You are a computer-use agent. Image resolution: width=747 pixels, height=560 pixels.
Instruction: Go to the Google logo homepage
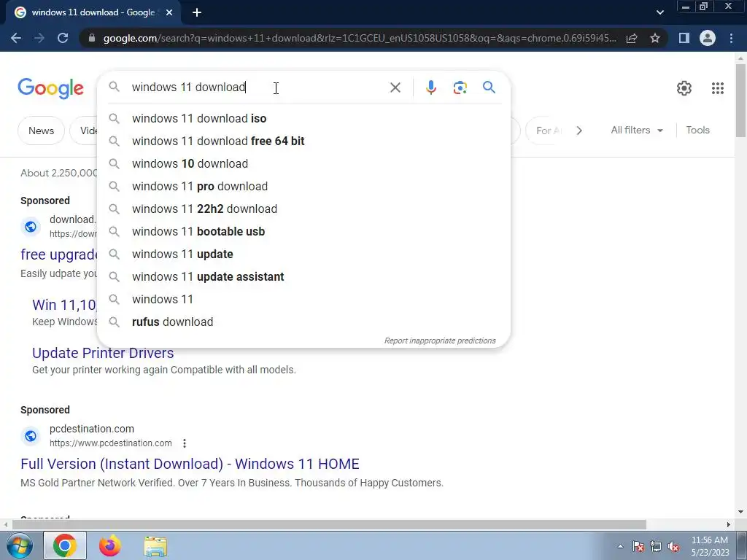50,88
